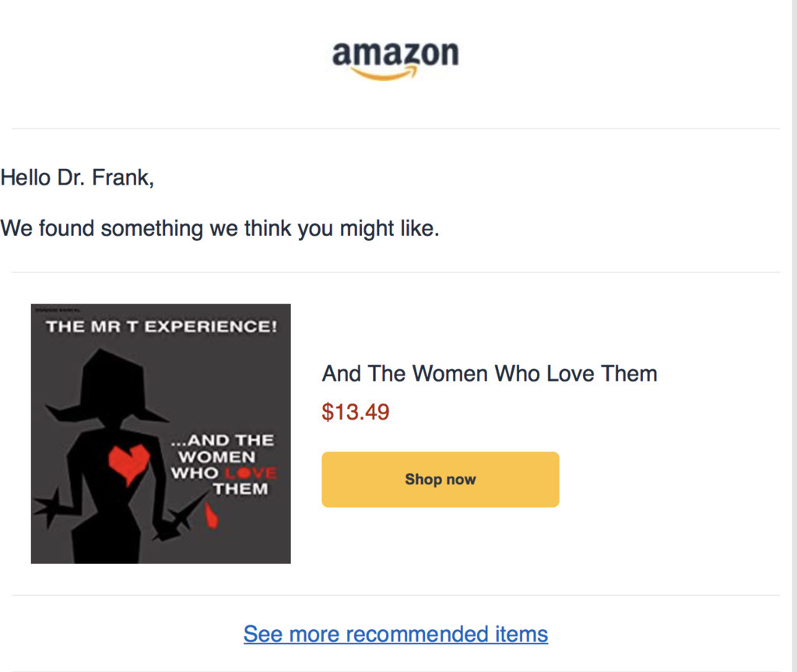Click the vertical scrollbar on the right edge

pos(793,335)
